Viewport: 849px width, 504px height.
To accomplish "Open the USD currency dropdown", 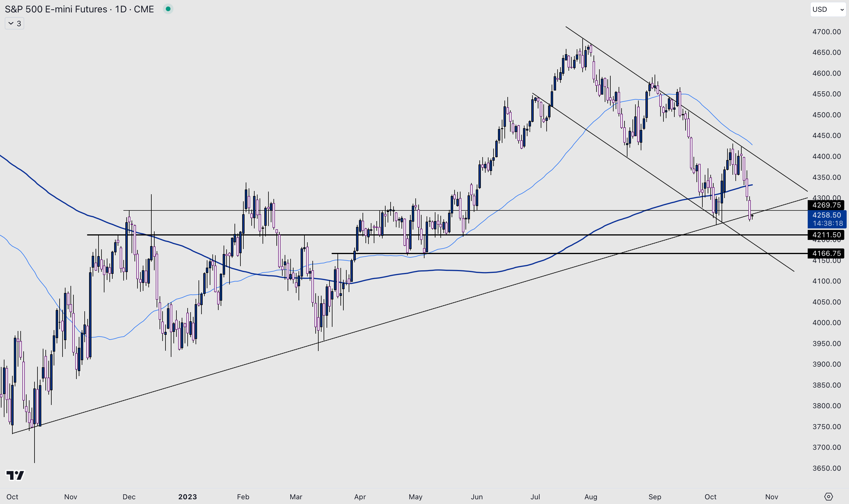I will pyautogui.click(x=828, y=9).
